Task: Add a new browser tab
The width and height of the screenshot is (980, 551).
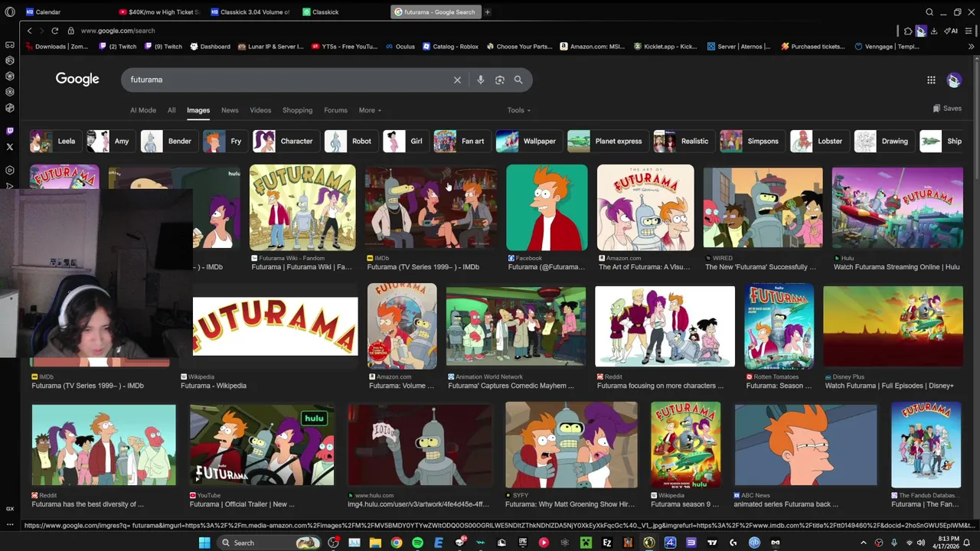Action: pyautogui.click(x=487, y=12)
